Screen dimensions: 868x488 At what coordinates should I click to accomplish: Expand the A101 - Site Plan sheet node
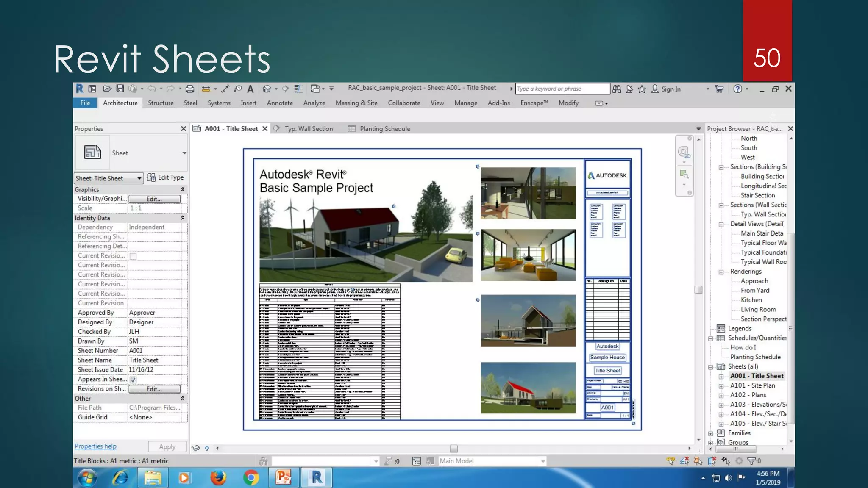pyautogui.click(x=721, y=386)
